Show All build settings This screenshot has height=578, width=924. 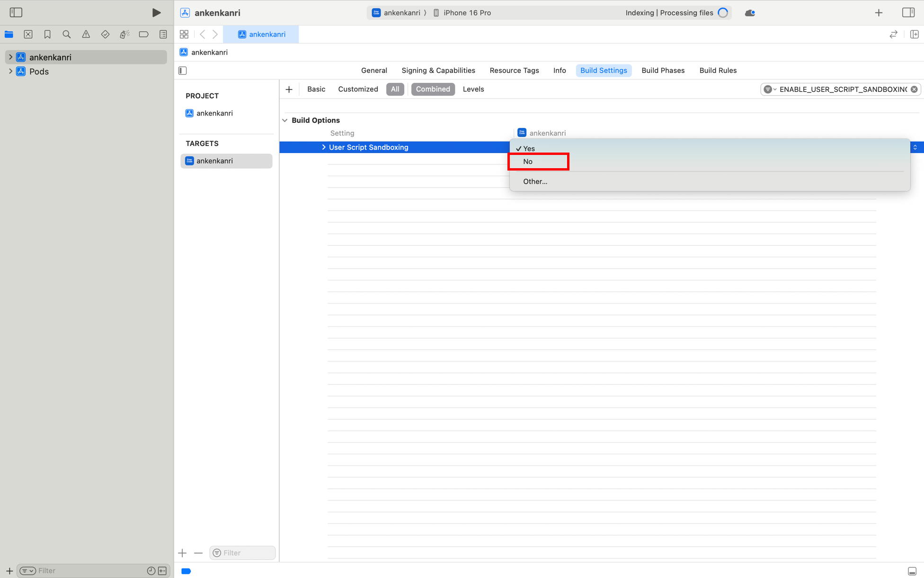(395, 89)
